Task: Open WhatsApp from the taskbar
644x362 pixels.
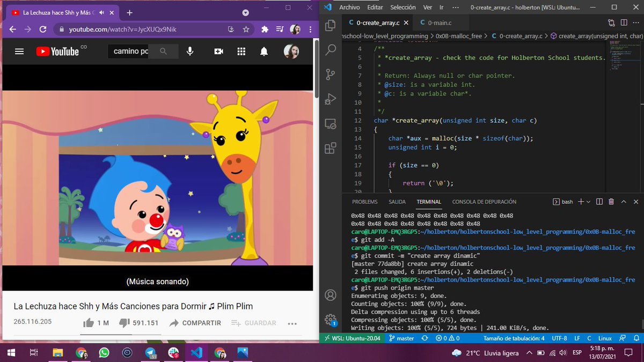Action: (104, 353)
